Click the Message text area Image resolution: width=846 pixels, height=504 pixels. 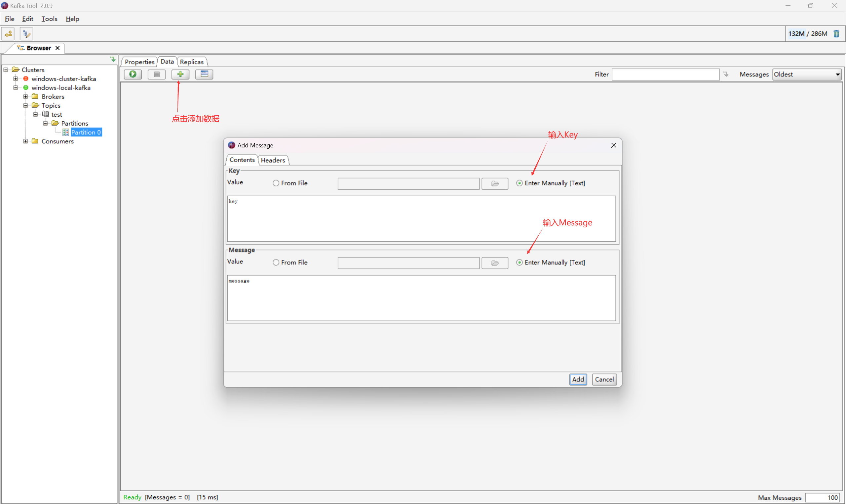click(x=421, y=298)
